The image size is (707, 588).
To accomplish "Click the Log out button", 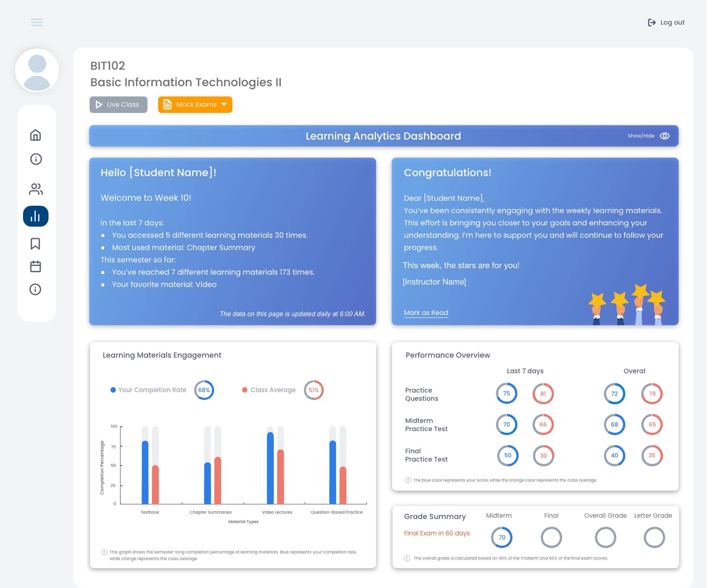I will 666,23.
